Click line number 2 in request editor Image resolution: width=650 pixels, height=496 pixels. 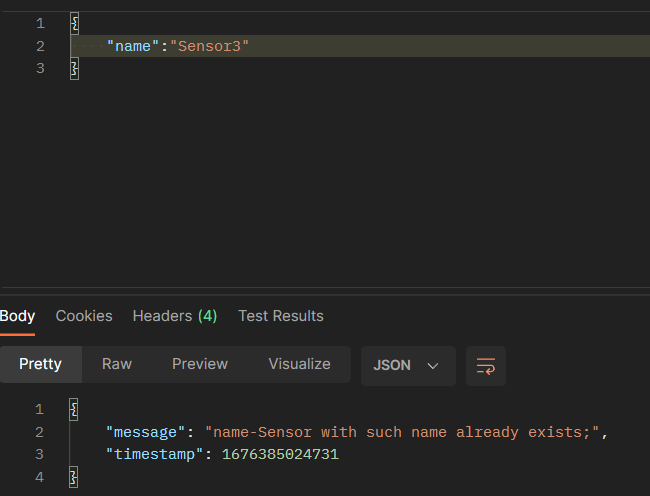tap(40, 46)
